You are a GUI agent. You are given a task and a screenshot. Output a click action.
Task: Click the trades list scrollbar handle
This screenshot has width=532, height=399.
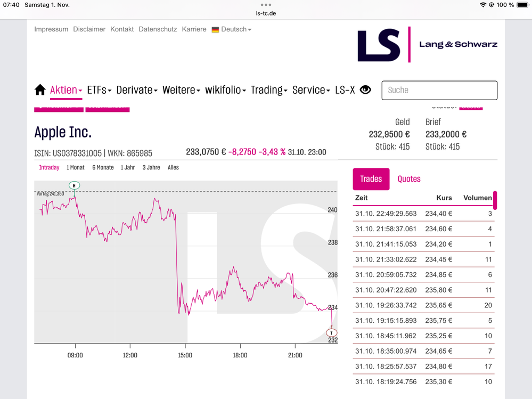495,200
